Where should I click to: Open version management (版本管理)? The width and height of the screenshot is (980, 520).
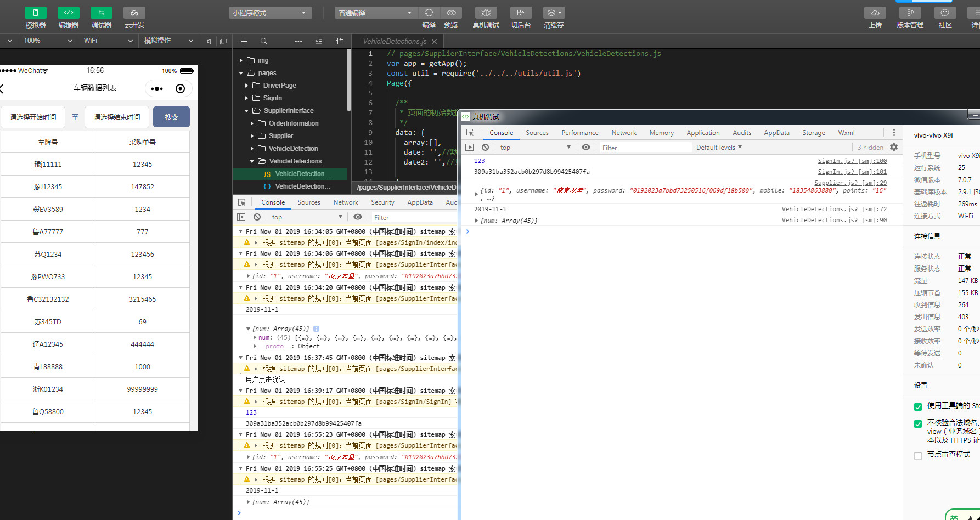tap(910, 13)
